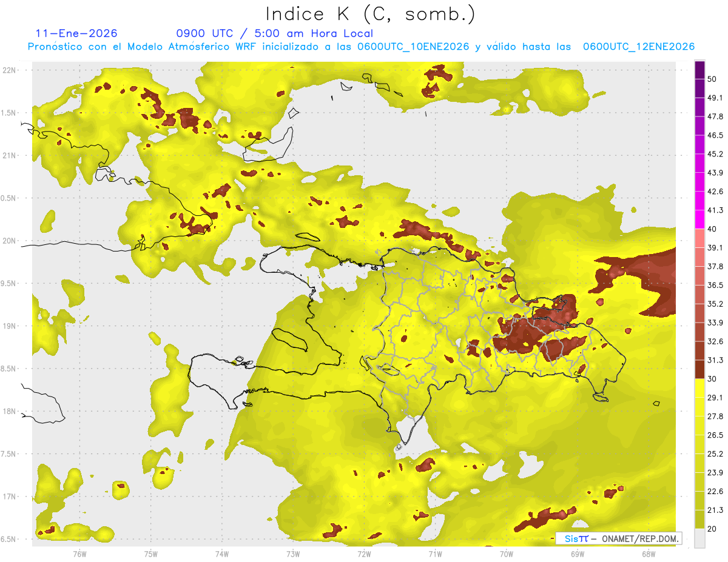728x562 pixels.
Task: Click the "41.3" colorbar label
Action: click(x=715, y=210)
